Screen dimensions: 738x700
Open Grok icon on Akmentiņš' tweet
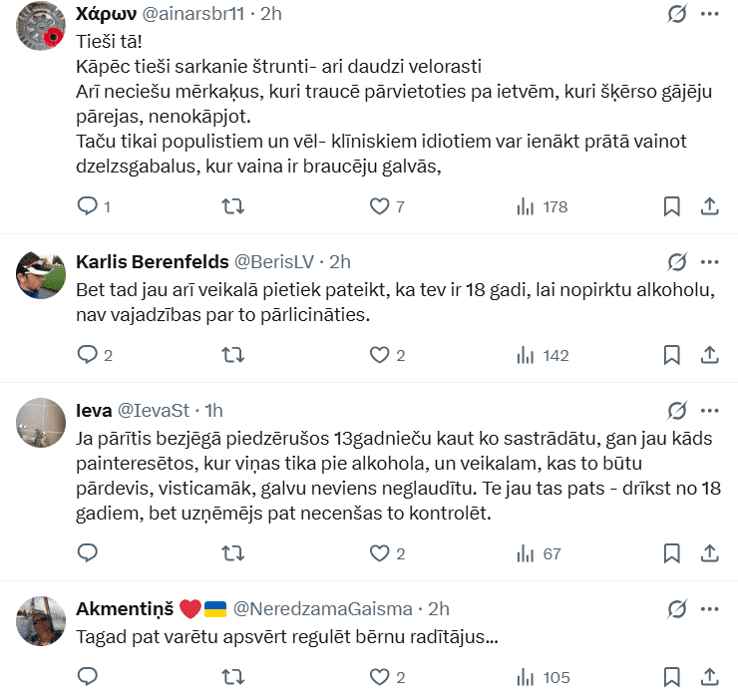(x=677, y=608)
